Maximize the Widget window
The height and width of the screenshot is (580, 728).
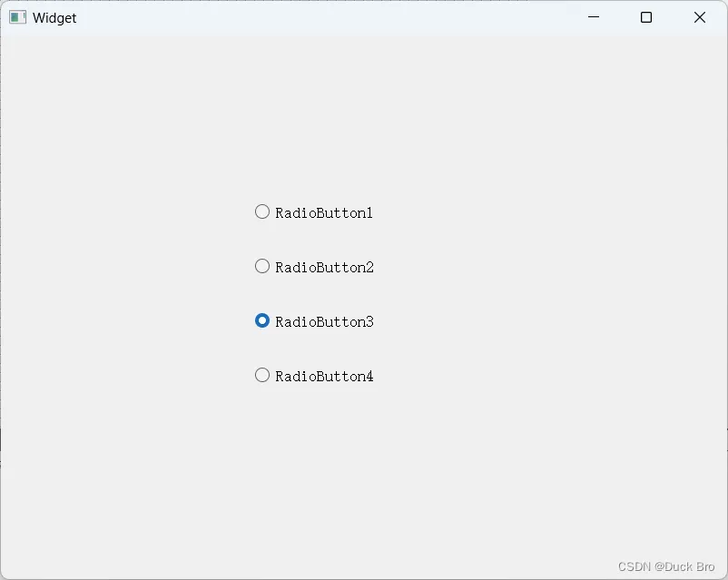[x=645, y=17]
